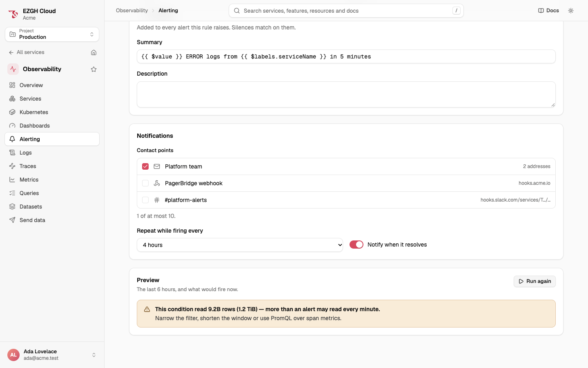Open the Metrics section

[x=52, y=180]
